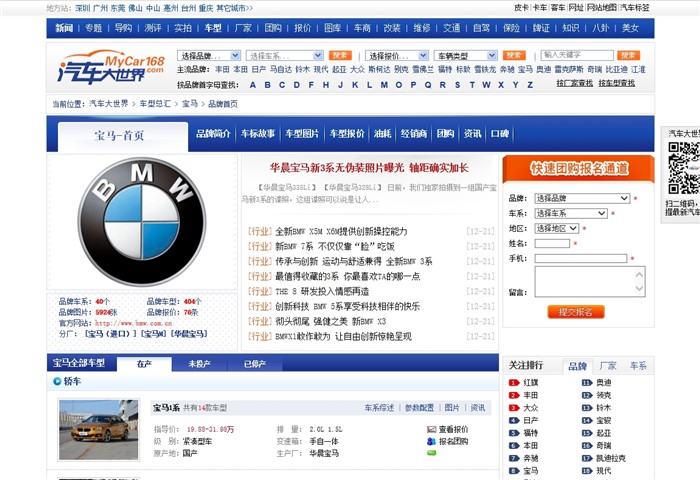Click 按厂家查找 link
The width and height of the screenshot is (700, 480).
575,83
